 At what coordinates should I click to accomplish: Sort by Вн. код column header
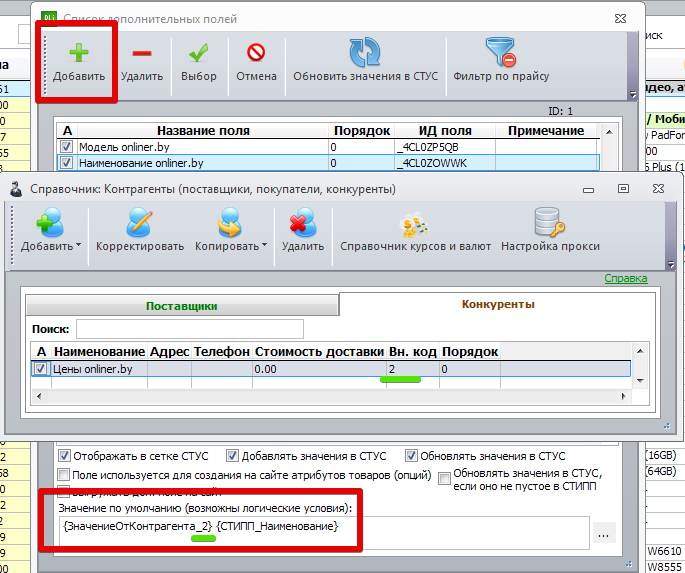413,352
